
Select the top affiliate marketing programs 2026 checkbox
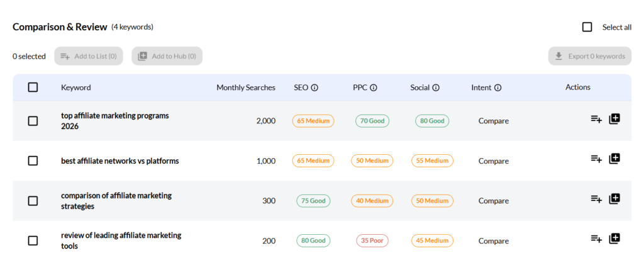[x=33, y=121]
